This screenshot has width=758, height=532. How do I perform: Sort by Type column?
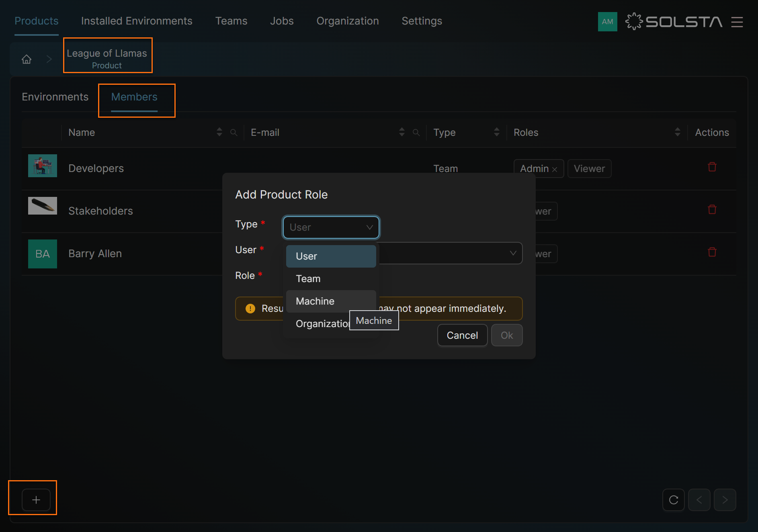click(x=496, y=132)
